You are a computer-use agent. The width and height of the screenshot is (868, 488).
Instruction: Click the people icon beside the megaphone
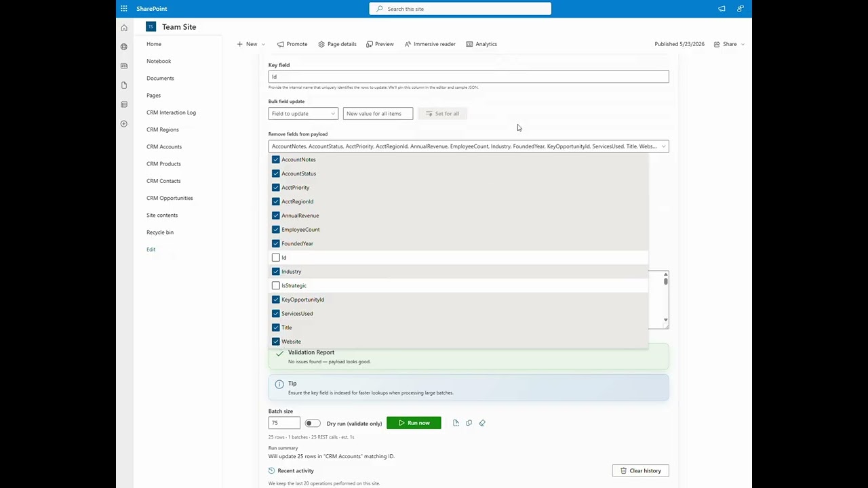click(x=741, y=9)
